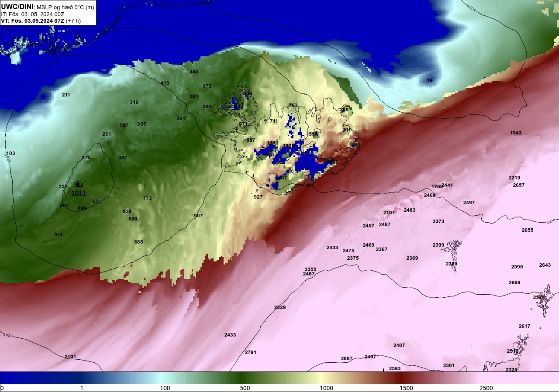Click the height value 2475
Image resolution: width=559 pixels, height=392 pixels.
click(349, 251)
